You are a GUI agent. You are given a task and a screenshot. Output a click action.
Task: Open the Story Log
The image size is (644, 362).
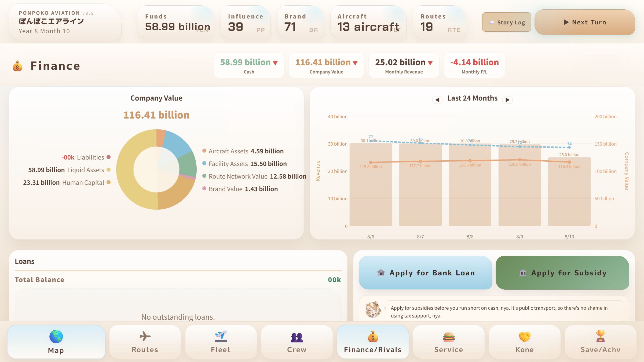click(507, 22)
